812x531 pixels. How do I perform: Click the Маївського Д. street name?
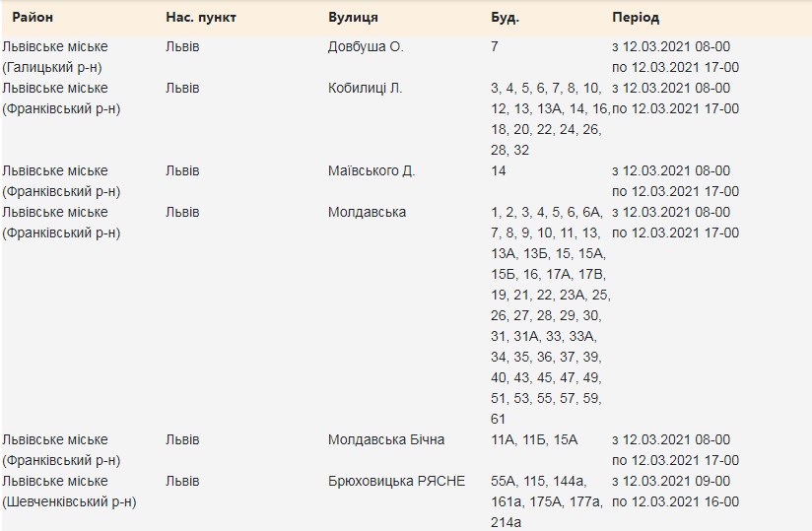[x=372, y=170]
